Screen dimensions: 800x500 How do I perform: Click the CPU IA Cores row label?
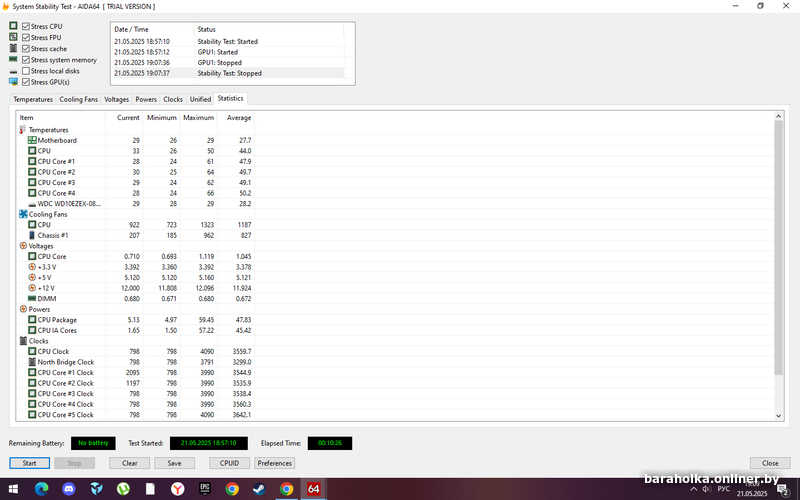[x=57, y=331]
